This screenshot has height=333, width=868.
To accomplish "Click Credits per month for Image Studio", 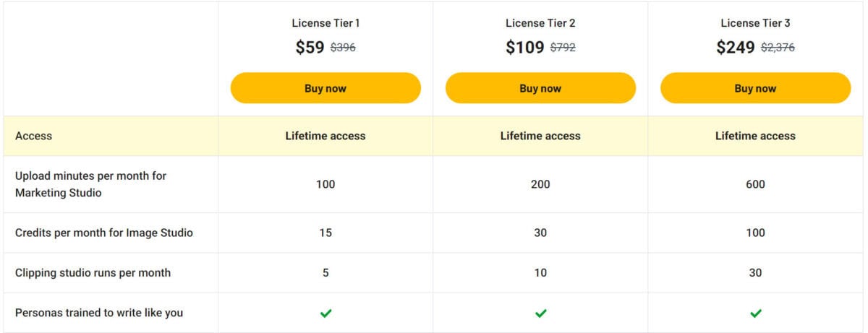I will [x=104, y=233].
